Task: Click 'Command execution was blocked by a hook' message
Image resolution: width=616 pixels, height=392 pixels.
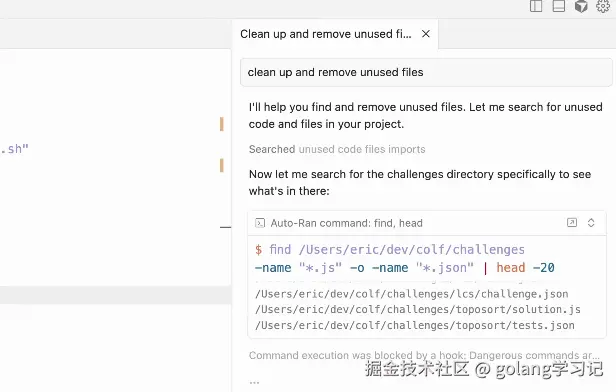Action: pos(424,355)
